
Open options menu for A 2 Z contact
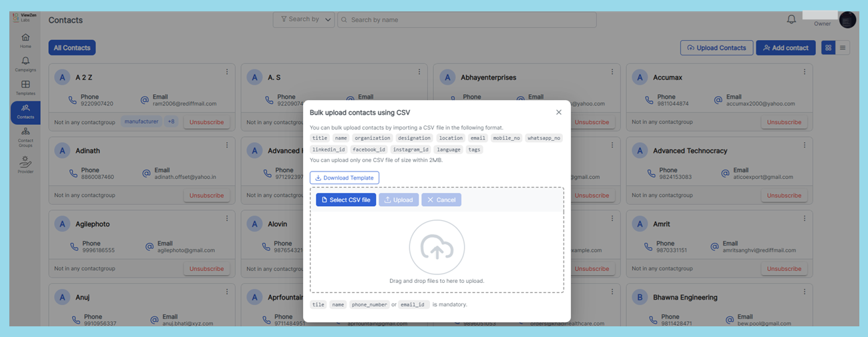pyautogui.click(x=227, y=72)
